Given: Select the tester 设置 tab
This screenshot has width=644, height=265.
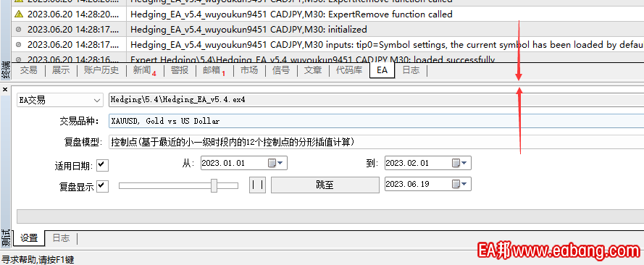Looking at the screenshot, I should (29, 238).
